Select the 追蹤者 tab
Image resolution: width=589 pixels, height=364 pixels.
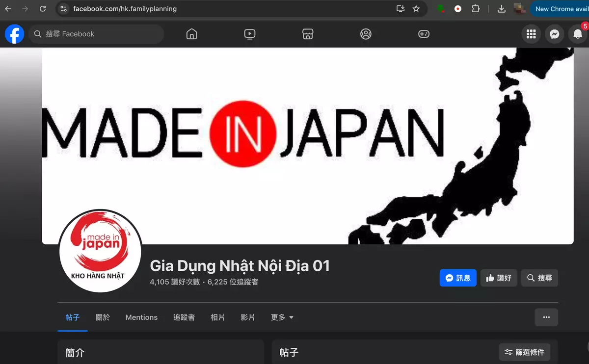click(x=184, y=317)
